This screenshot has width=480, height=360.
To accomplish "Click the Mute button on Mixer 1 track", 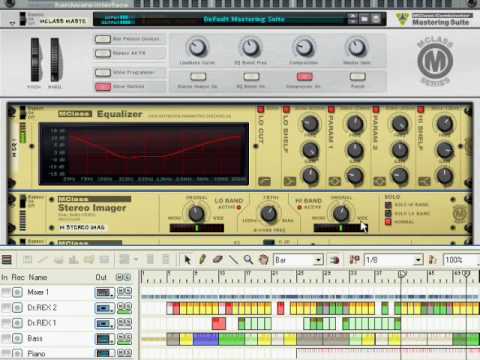I will point(121,291).
